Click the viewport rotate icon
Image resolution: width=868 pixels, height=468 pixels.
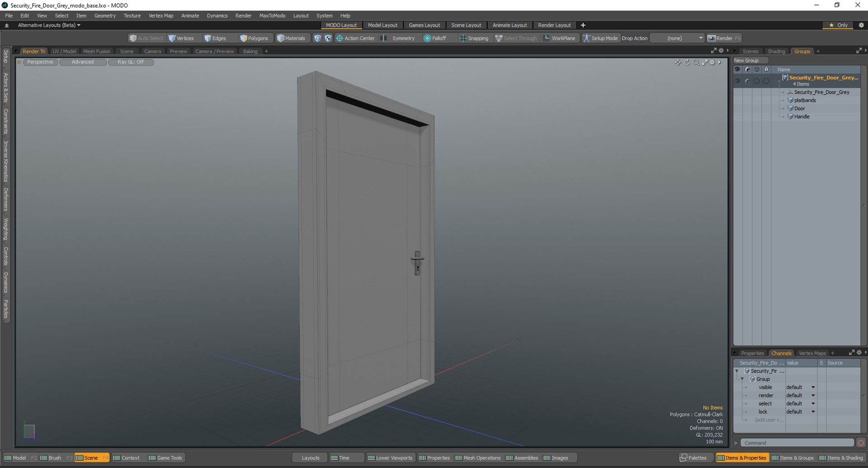click(687, 62)
